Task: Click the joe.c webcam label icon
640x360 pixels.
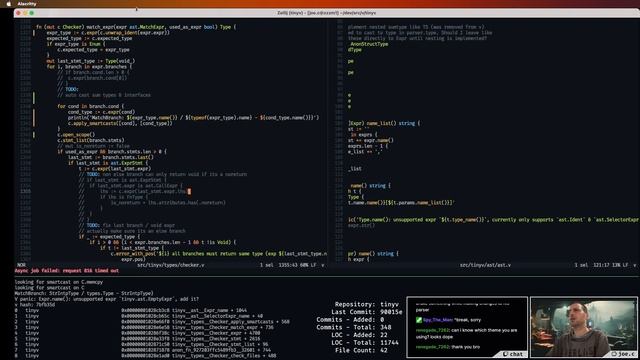Action: [x=614, y=354]
